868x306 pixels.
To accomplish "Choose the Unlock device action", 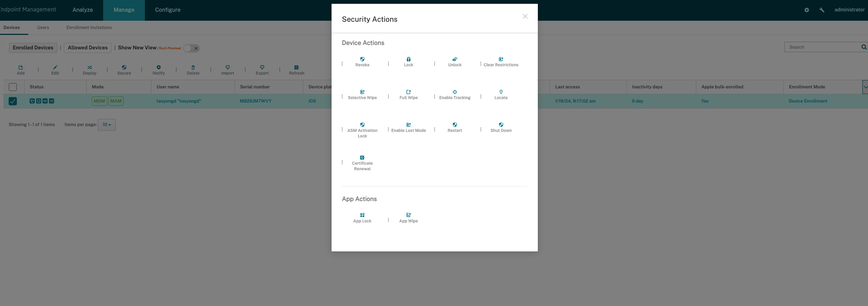I will (455, 62).
